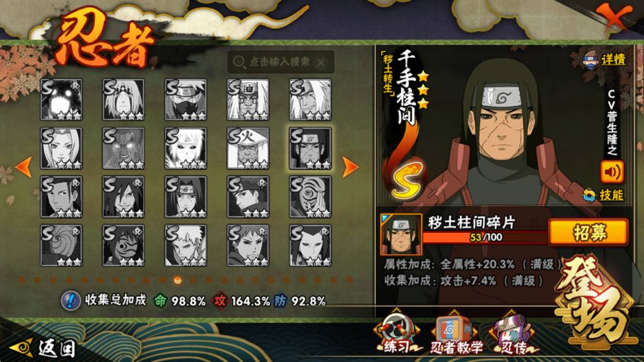Click the blue info icon beside 收集总加成
The height and width of the screenshot is (362, 644).
(x=71, y=301)
